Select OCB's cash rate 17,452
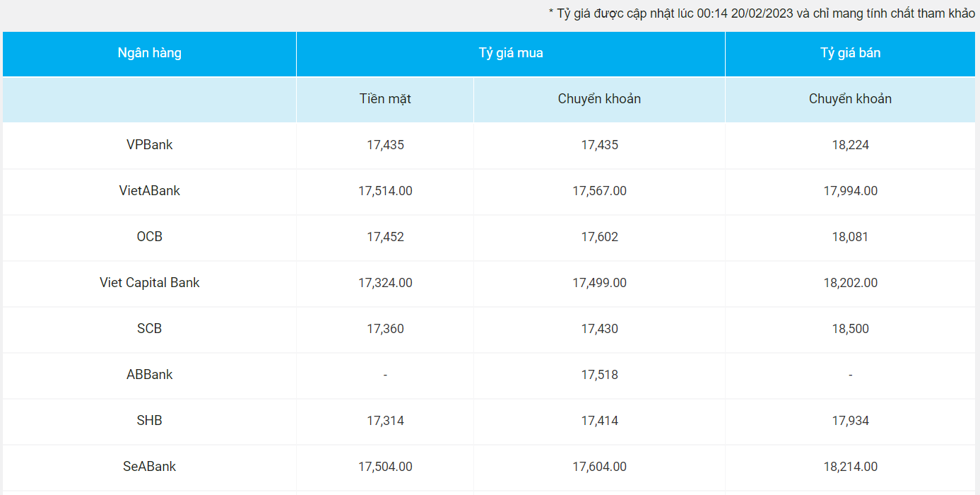Image resolution: width=980 pixels, height=495 pixels. (x=385, y=237)
